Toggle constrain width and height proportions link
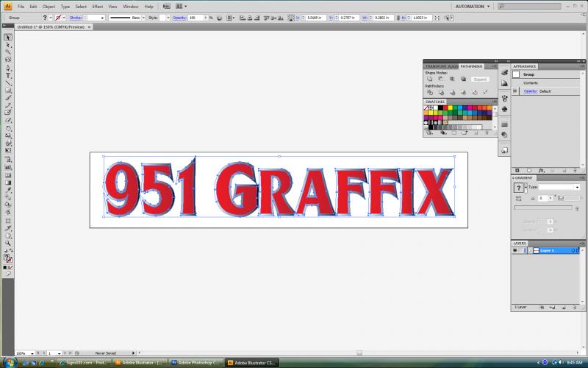The image size is (588, 368). 398,18
